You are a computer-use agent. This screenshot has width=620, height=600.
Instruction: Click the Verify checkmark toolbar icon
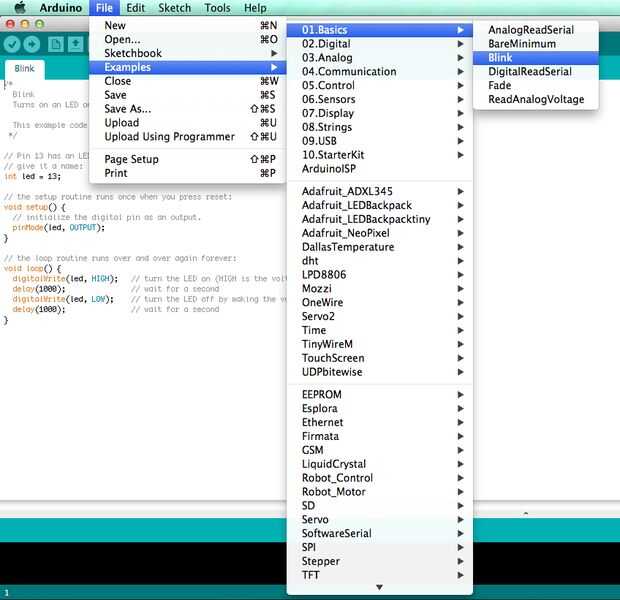[12, 44]
